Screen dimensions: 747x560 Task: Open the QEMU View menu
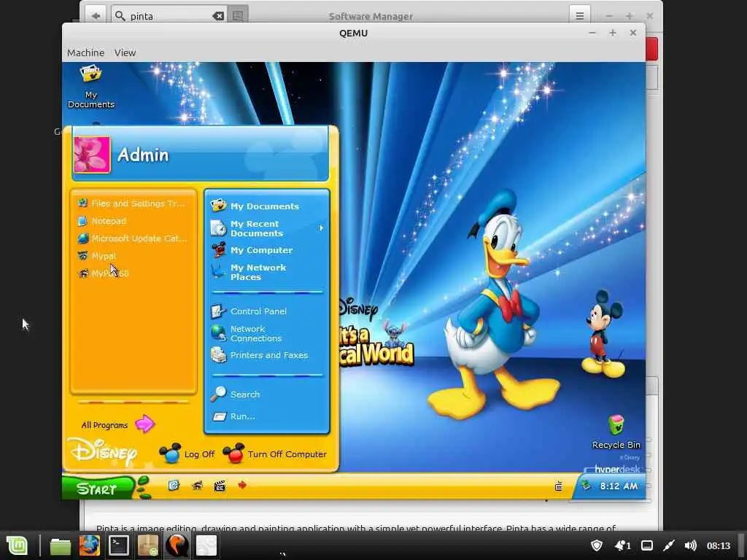(125, 52)
